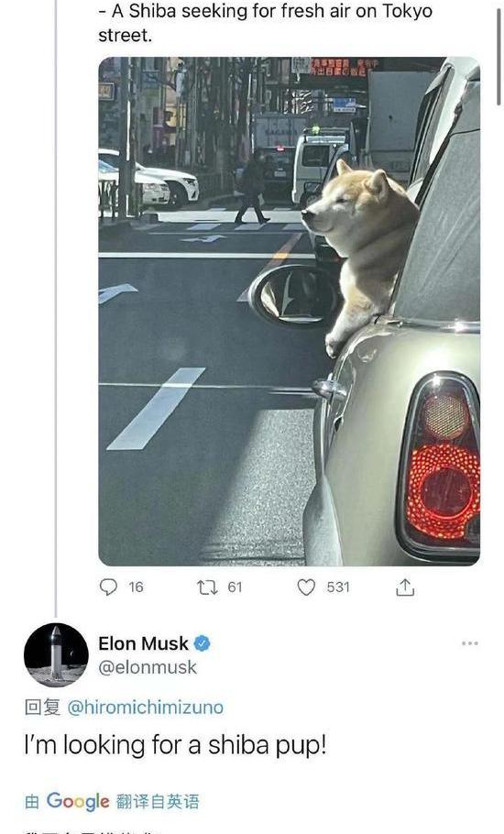This screenshot has width=504, height=834.
Task: Enlarge the Shiba dog photo
Action: point(290,312)
